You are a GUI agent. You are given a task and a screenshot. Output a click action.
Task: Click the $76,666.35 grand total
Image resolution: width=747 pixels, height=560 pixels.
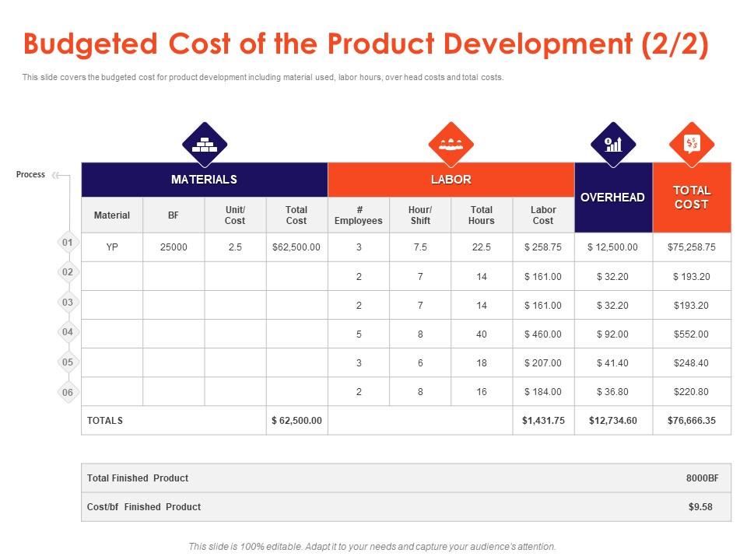pos(692,421)
